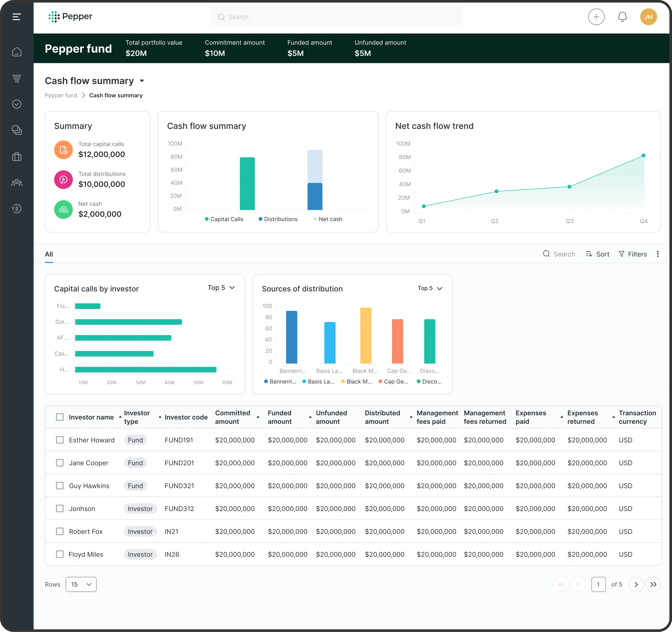
Task: Toggle Net cash legend item
Action: point(327,219)
